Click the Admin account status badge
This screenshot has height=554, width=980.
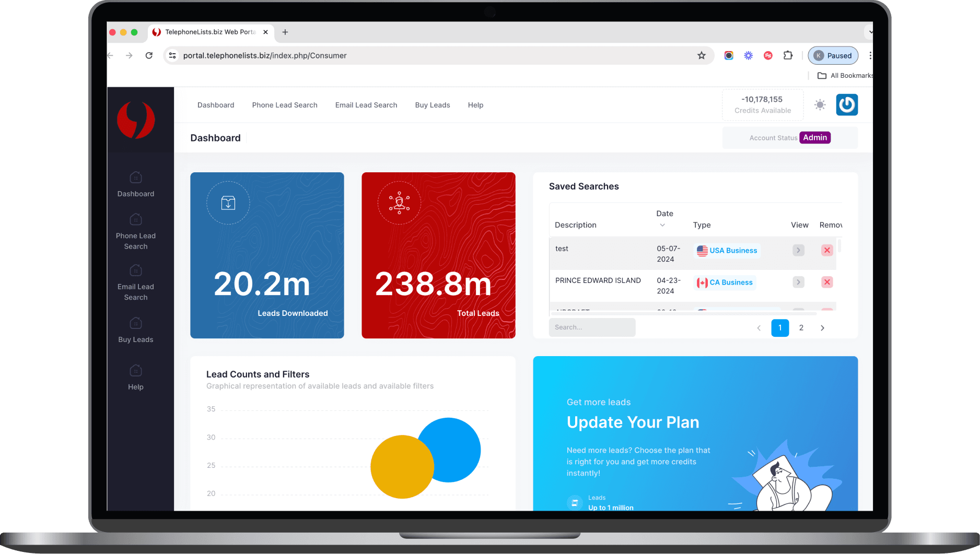[x=815, y=137]
